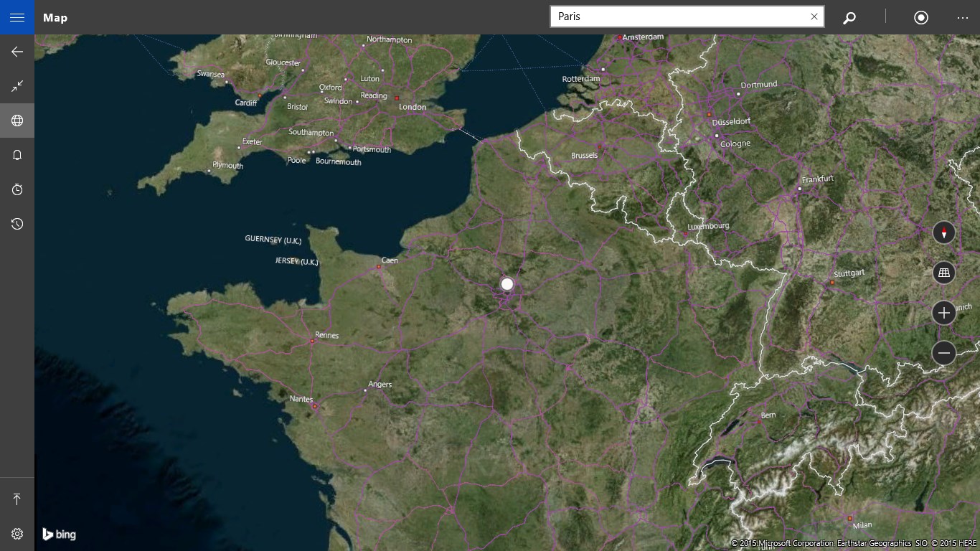The image size is (980, 551).
Task: Open the bell notifications icon
Action: (17, 155)
